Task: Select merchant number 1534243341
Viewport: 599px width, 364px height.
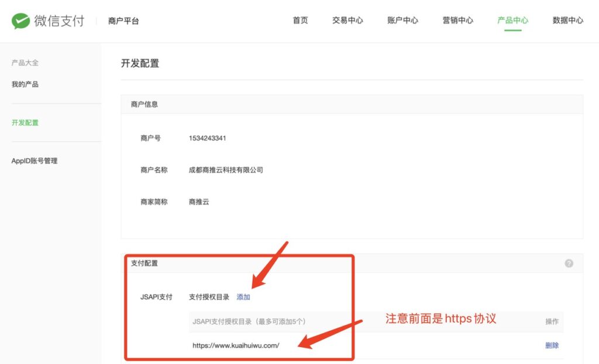Action: (208, 138)
